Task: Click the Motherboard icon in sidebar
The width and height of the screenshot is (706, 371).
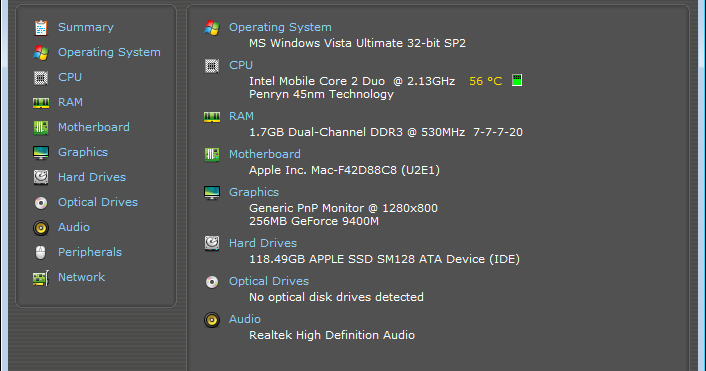Action: [41, 127]
